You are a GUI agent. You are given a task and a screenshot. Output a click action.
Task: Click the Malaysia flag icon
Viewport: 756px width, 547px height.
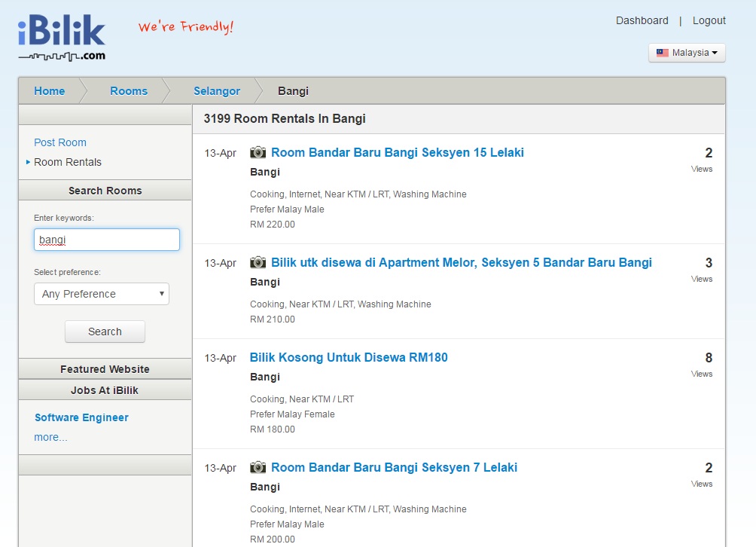coord(663,53)
